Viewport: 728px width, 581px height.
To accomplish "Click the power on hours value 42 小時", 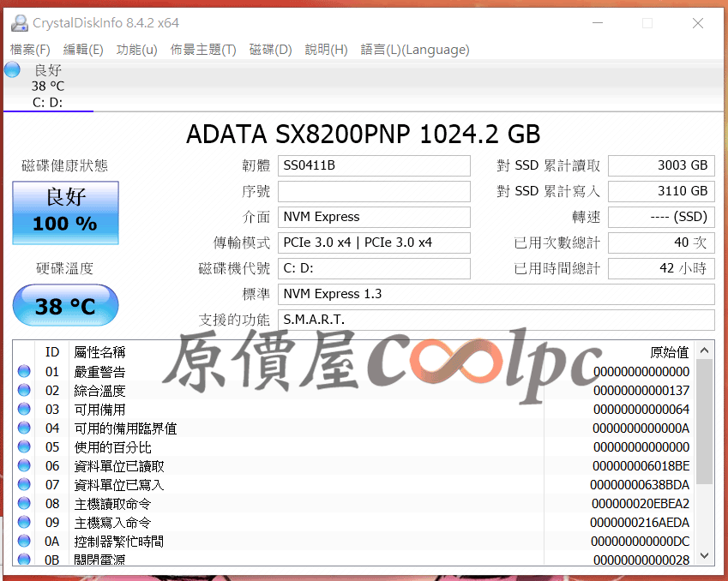I will pyautogui.click(x=661, y=268).
